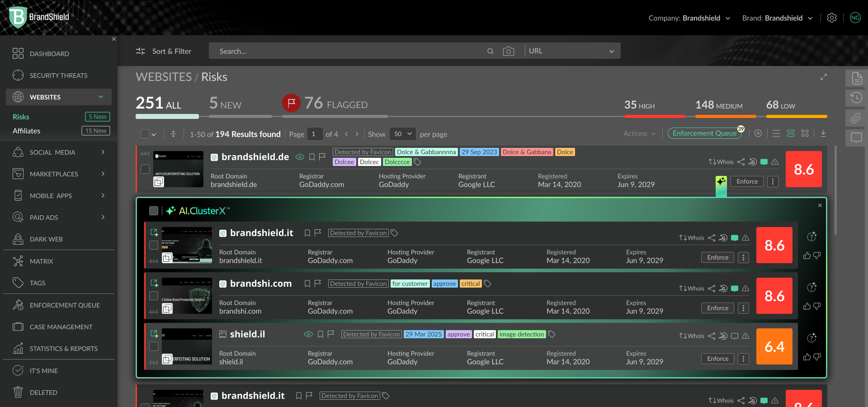This screenshot has height=407, width=868.
Task: Click the camera icon for image search
Action: 508,51
